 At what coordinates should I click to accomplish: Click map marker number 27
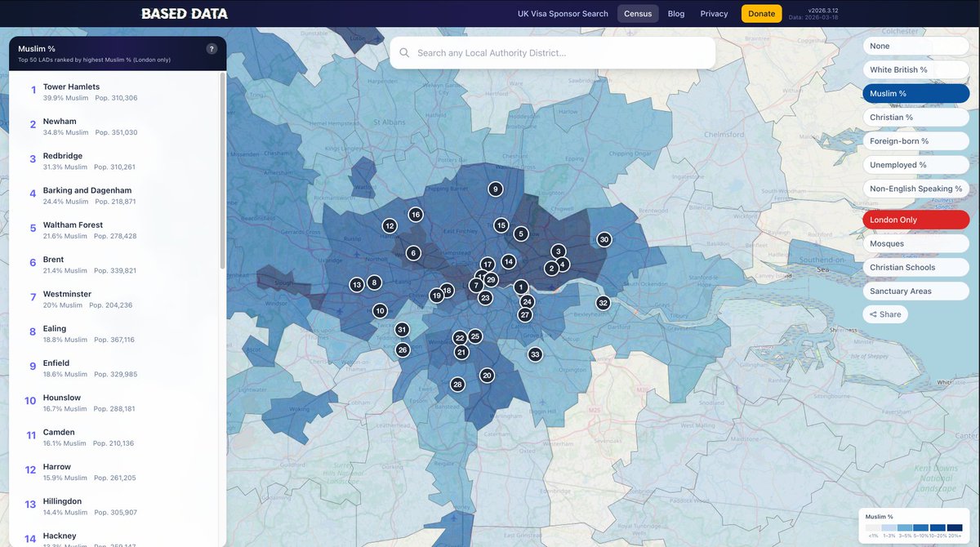click(x=525, y=315)
